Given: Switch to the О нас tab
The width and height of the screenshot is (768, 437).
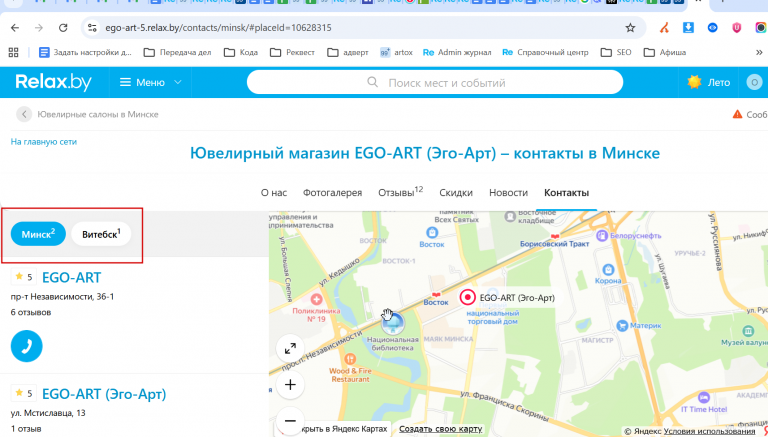Looking at the screenshot, I should [x=274, y=193].
